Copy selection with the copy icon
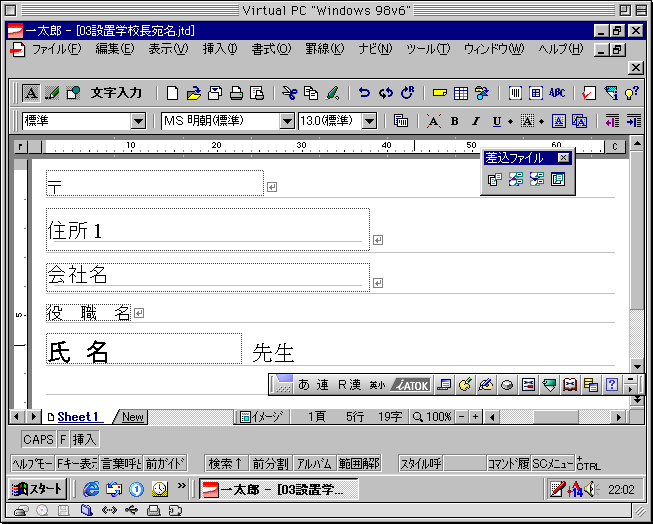The width and height of the screenshot is (653, 524). pyautogui.click(x=311, y=92)
